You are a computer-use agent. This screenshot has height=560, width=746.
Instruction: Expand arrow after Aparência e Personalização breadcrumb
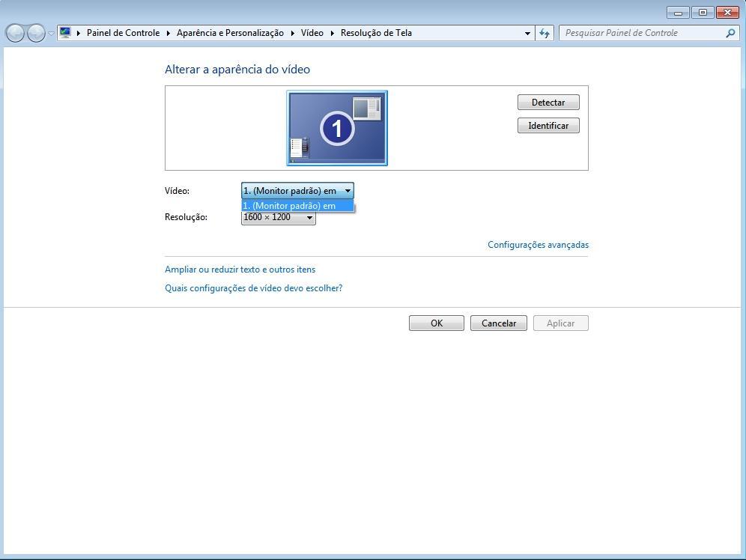pyautogui.click(x=293, y=33)
